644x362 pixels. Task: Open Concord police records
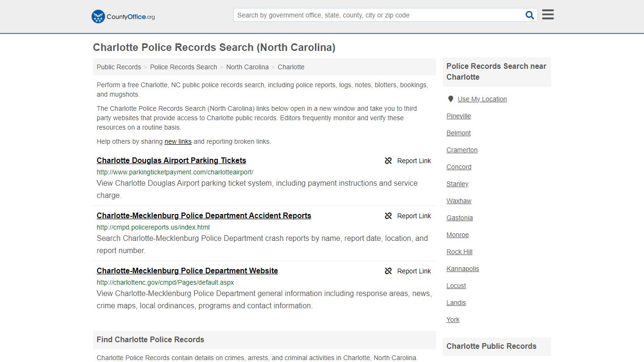pyautogui.click(x=459, y=167)
